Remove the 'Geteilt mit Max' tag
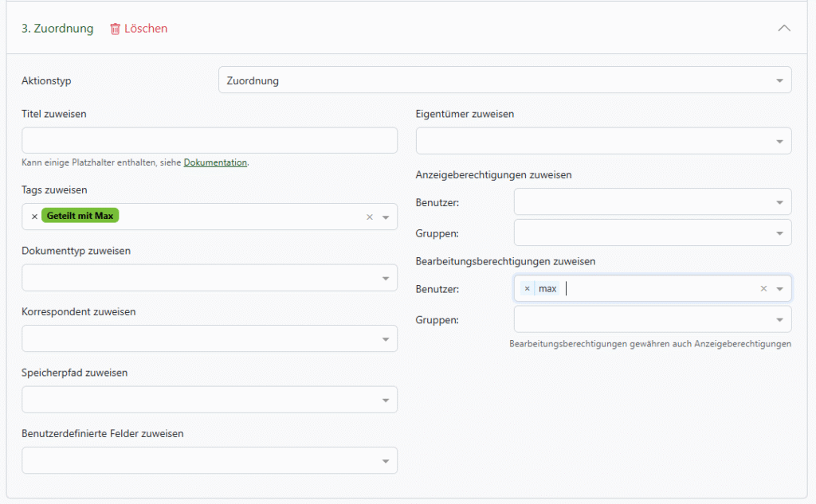 click(34, 217)
